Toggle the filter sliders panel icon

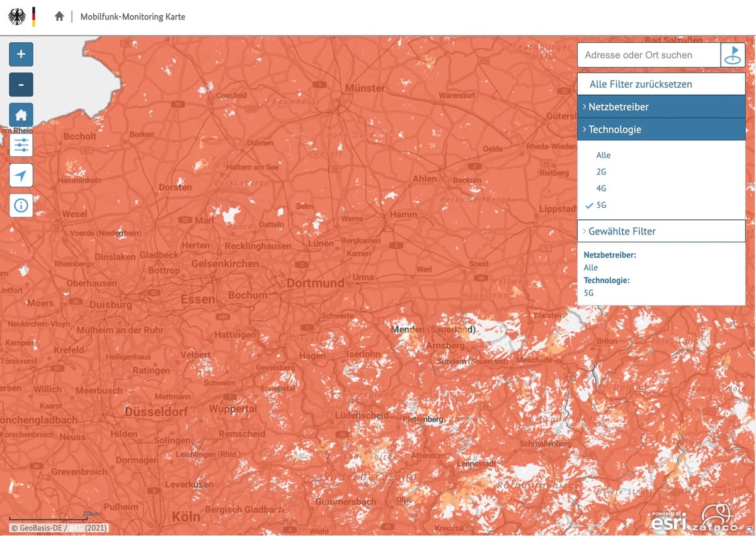tap(21, 145)
